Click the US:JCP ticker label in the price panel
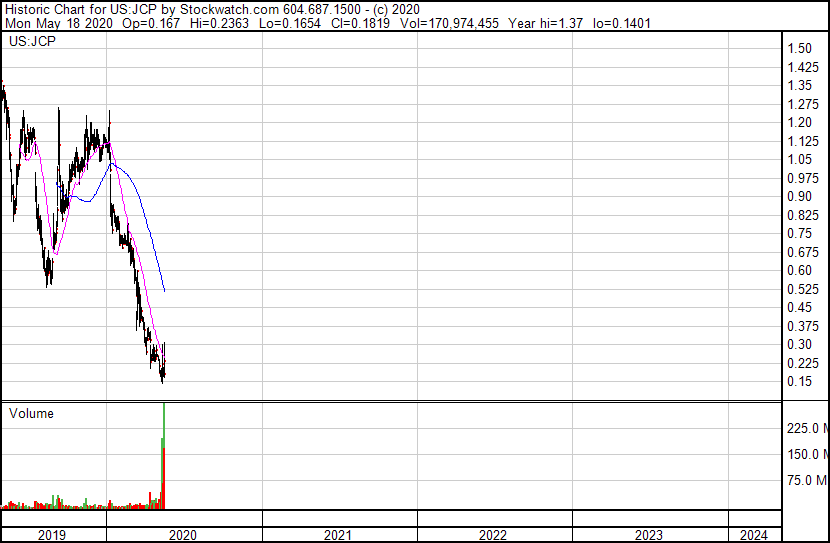830x543 pixels. 32,41
